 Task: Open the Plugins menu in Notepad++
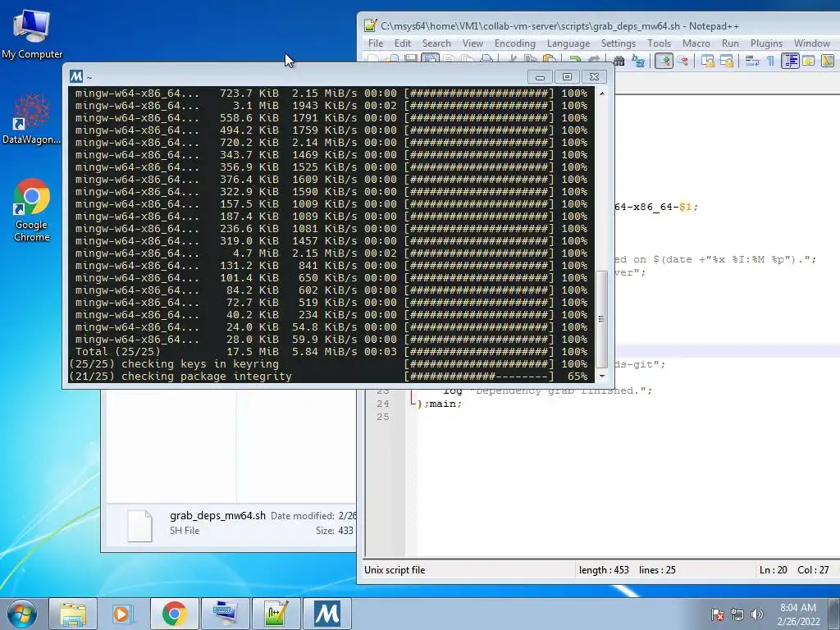(766, 43)
